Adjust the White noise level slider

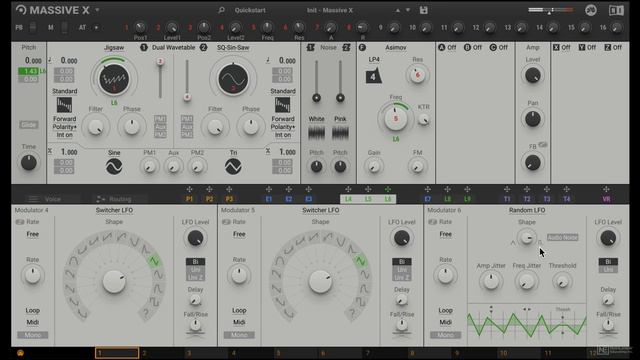[316, 81]
